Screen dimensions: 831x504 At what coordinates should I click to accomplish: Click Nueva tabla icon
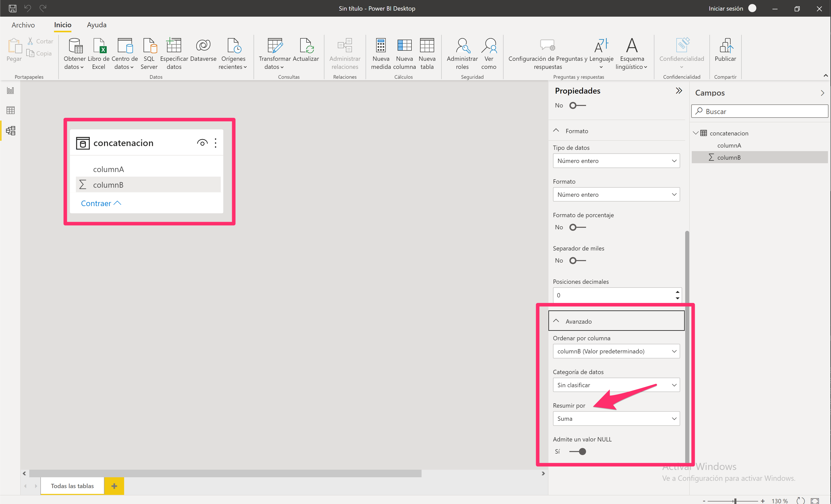pyautogui.click(x=427, y=54)
